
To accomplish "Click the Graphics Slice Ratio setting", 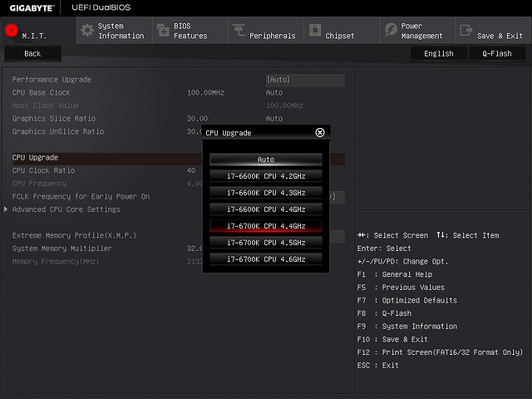I will point(54,118).
